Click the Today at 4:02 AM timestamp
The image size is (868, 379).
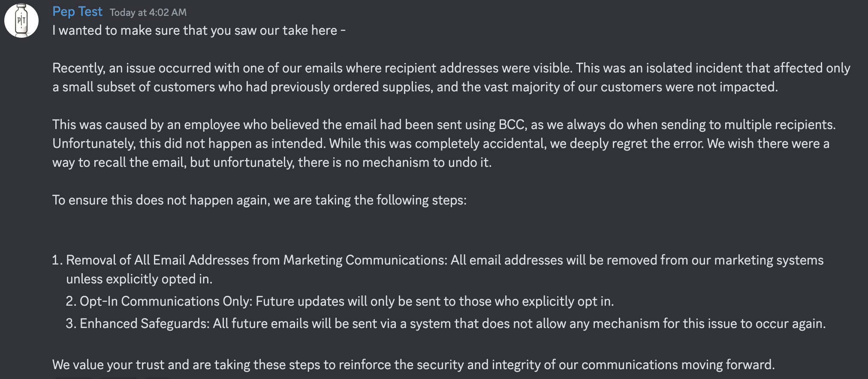148,12
